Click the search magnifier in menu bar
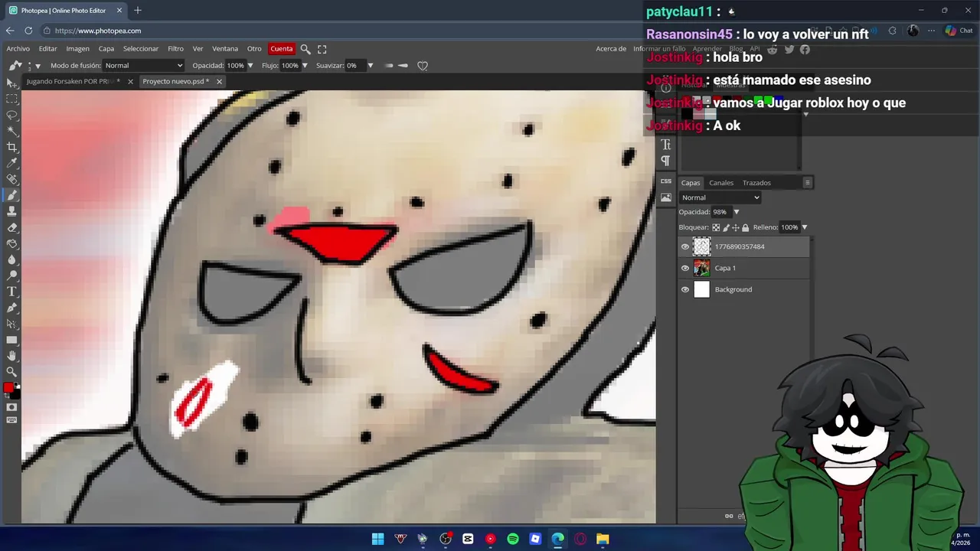The width and height of the screenshot is (980, 551). [x=305, y=49]
